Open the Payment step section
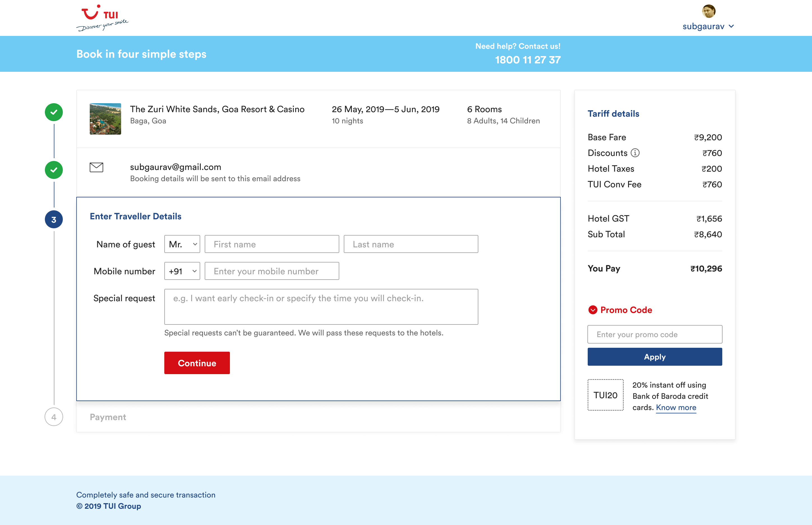Screen dimensions: 812x525 coord(108,417)
